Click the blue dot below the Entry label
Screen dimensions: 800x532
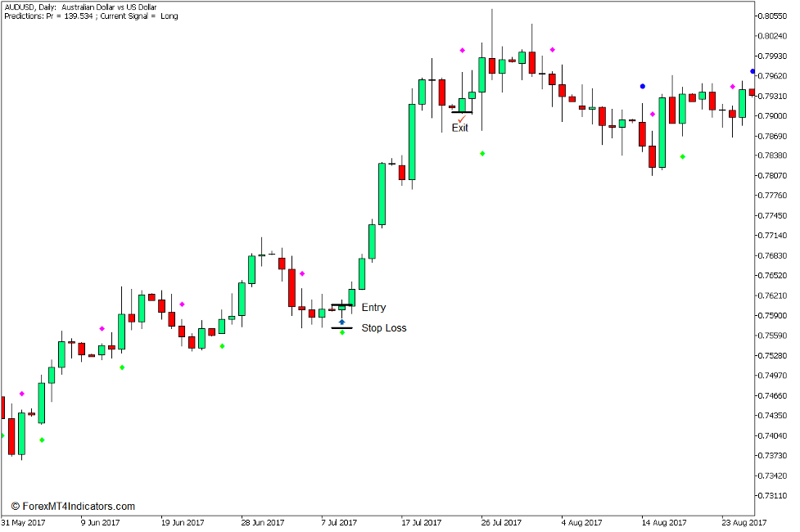[341, 322]
